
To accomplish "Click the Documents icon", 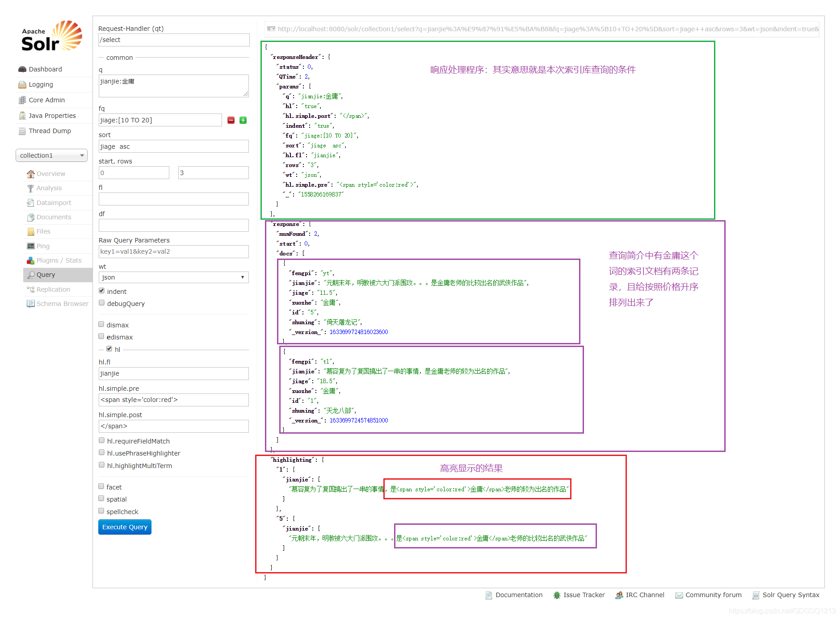I will pos(30,217).
